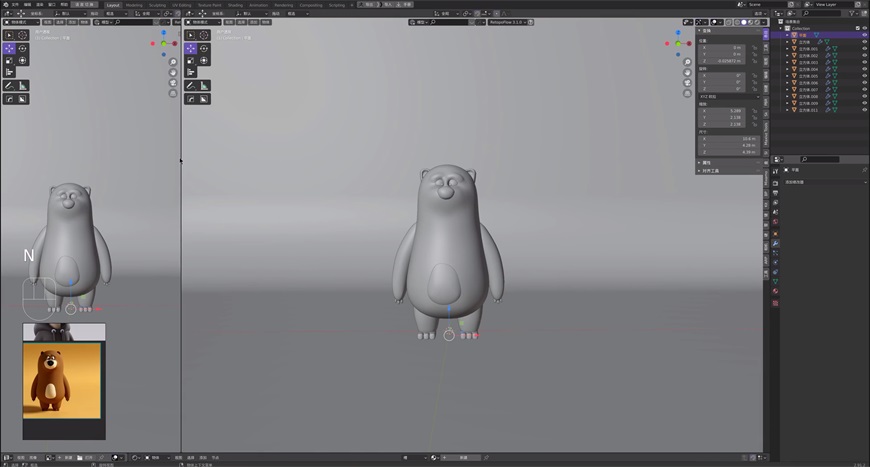Toggle visibility of 立方体.008 object

click(864, 97)
